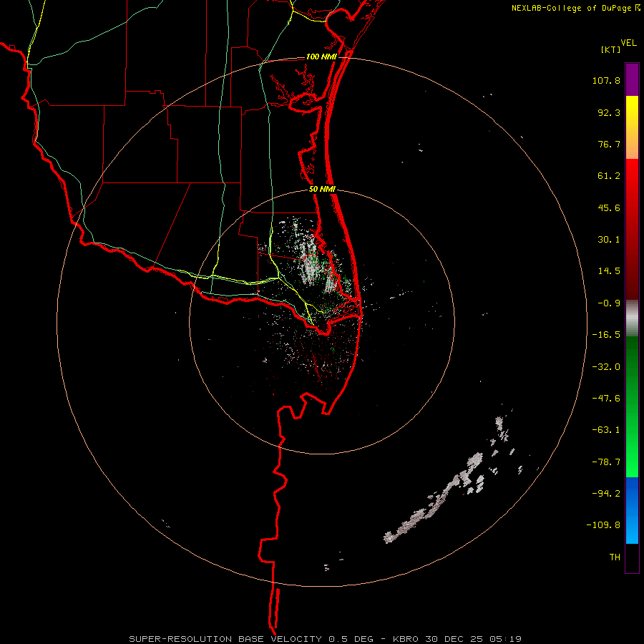Click the 107.8 legend value
Screen dimensions: 644x644
606,80
